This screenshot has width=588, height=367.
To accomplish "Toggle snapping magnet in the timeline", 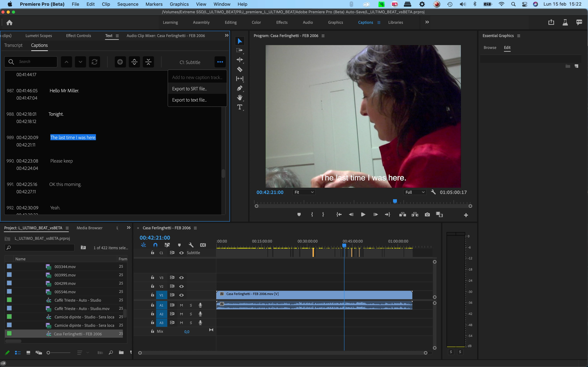I will 155,245.
